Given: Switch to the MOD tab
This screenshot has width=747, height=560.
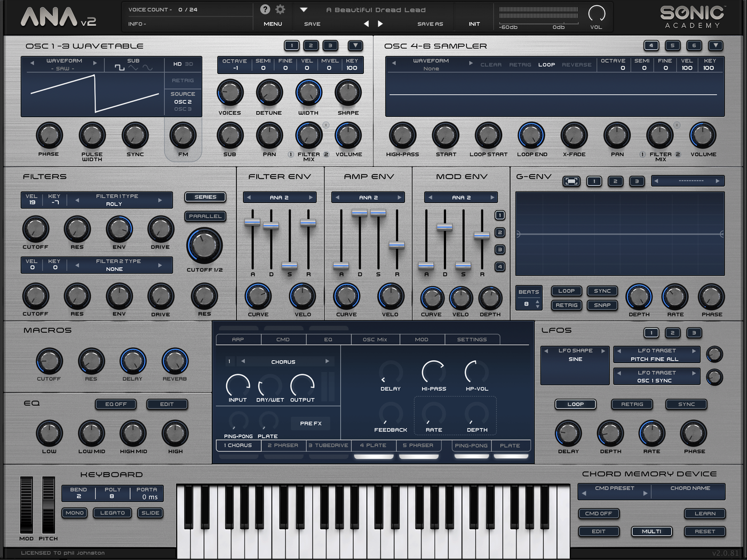Looking at the screenshot, I should [x=422, y=339].
